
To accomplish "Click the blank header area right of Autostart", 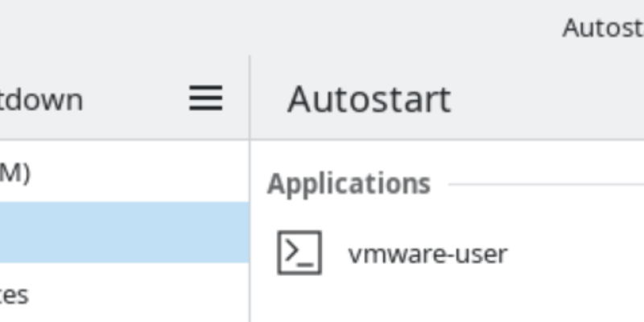I will point(547,99).
